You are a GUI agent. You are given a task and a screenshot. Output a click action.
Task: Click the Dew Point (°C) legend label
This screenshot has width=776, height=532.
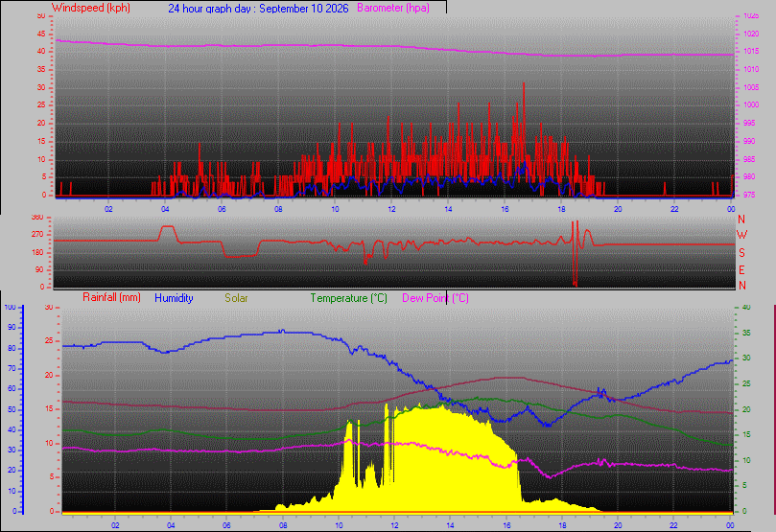[435, 298]
